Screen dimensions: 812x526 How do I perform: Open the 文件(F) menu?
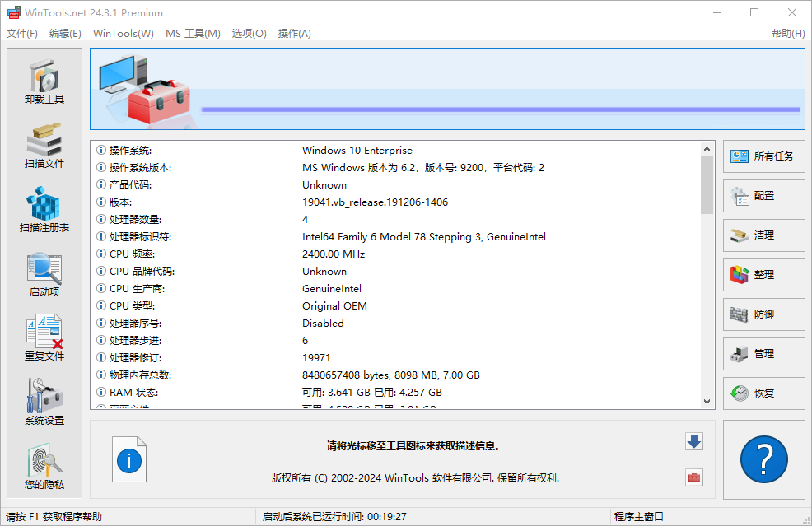[x=21, y=34]
